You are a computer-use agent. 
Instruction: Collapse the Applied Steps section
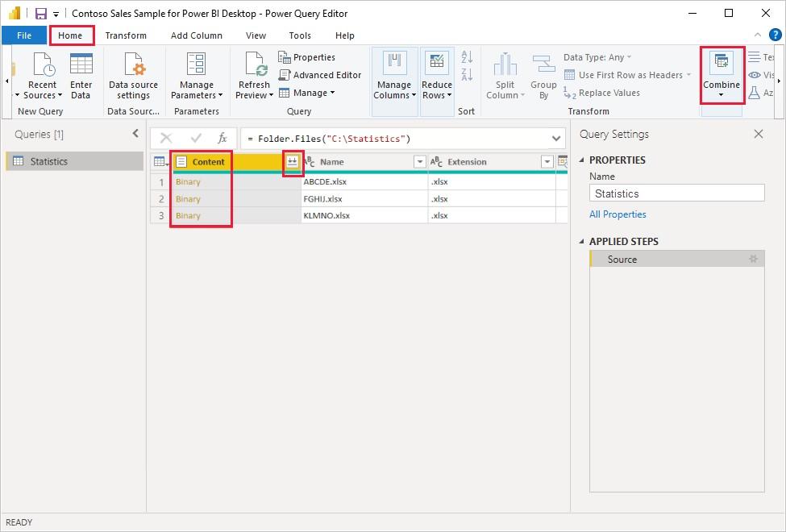(582, 242)
